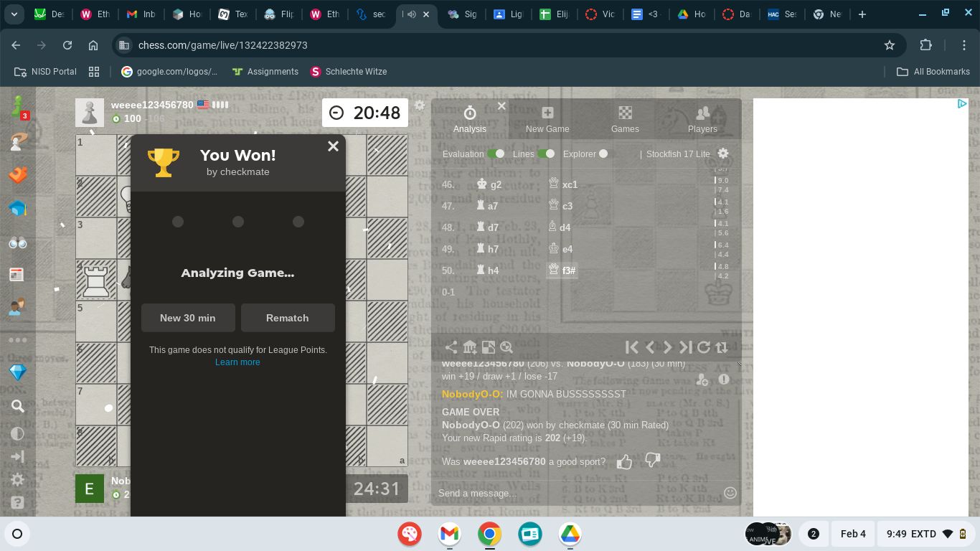Screen dimensions: 980x551
Task: Click the rematch refresh icon
Action: pos(704,347)
